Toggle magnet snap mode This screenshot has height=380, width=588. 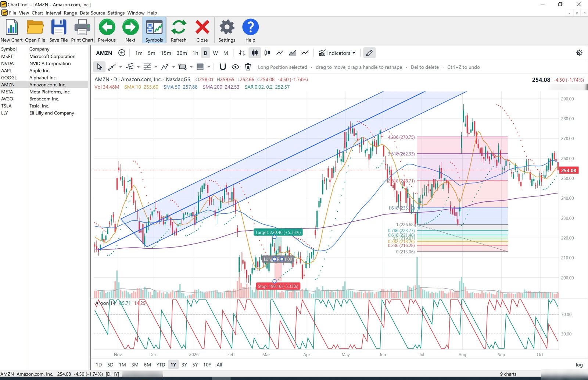pos(223,67)
